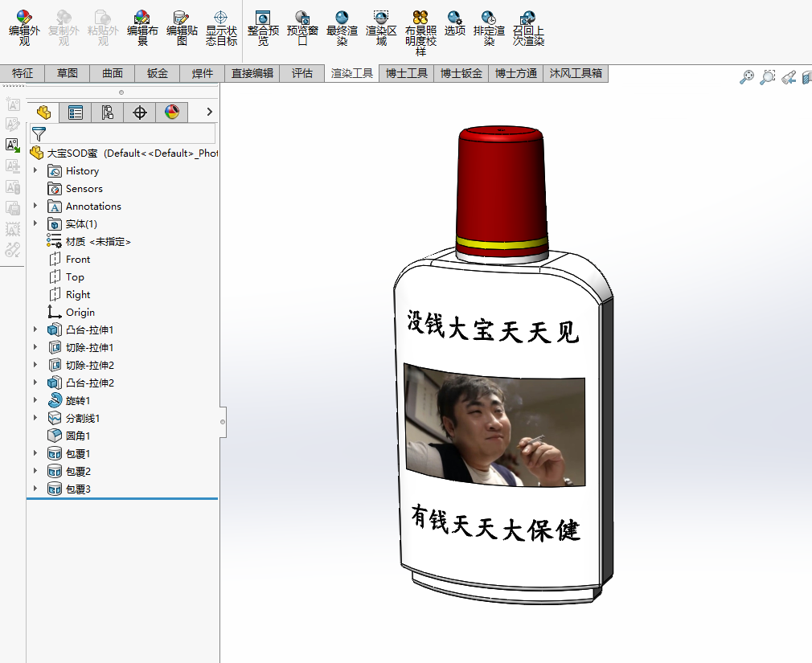The height and width of the screenshot is (663, 812).
Task: Click the Paste Appearance (粘贴外观) tool
Action: point(103,28)
